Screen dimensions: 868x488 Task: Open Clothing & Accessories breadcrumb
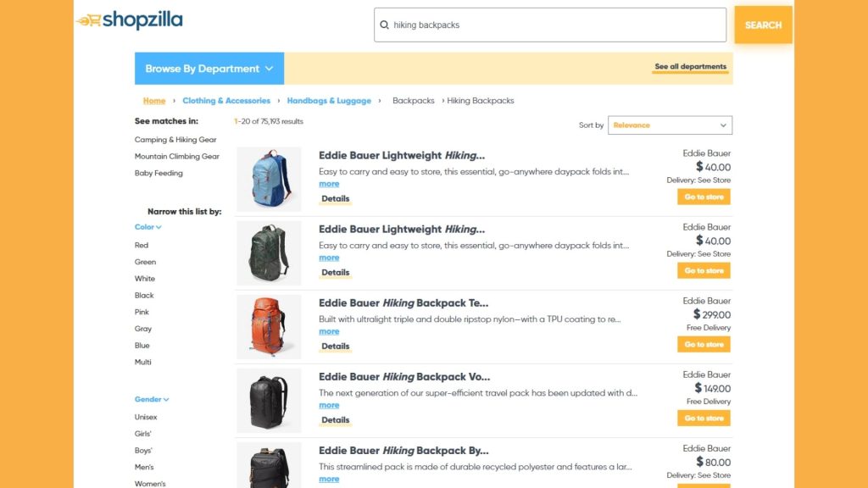pos(226,101)
